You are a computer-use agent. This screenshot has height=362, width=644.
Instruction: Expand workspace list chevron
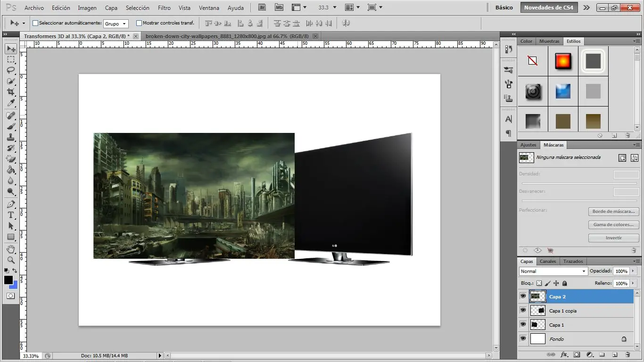tap(586, 8)
